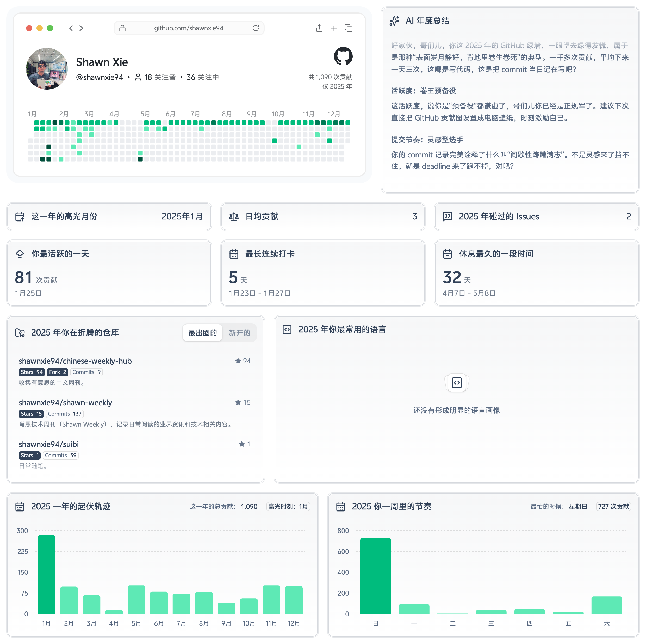Switch to the 最出圈的 tab
This screenshot has height=644, width=646.
(x=203, y=332)
